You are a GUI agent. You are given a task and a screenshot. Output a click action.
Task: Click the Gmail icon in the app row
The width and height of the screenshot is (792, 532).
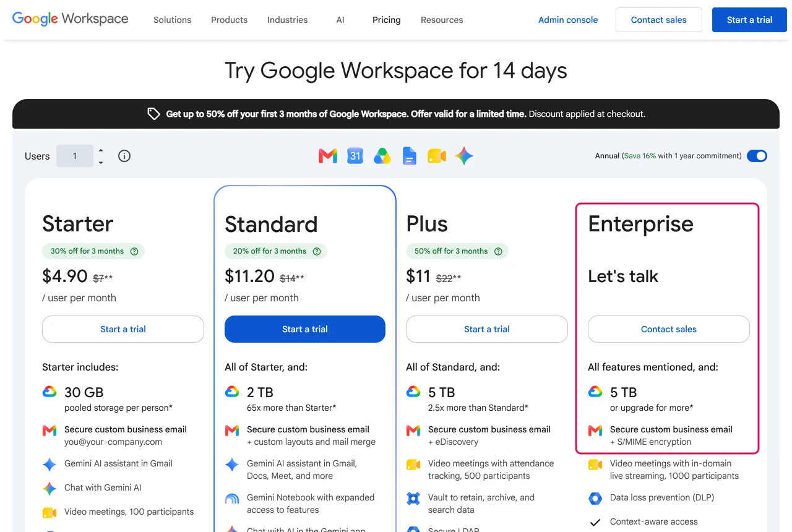click(x=328, y=156)
